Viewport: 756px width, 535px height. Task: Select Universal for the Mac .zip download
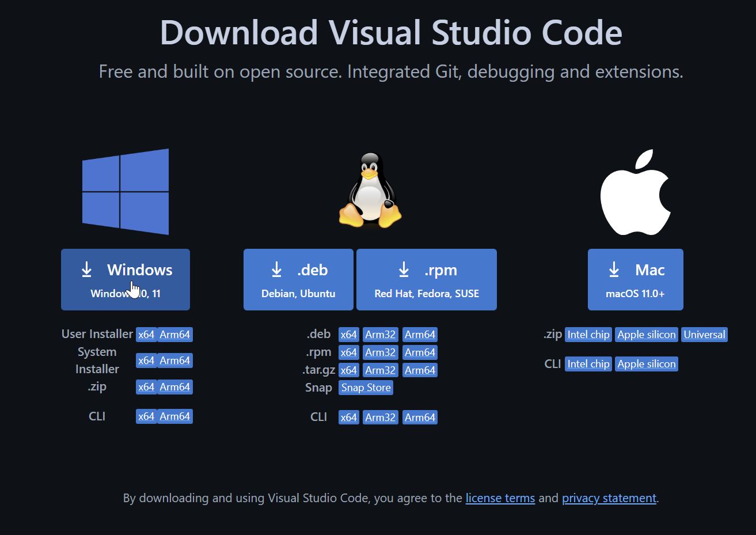click(x=704, y=334)
